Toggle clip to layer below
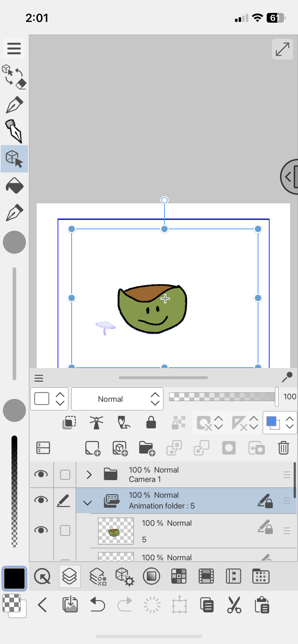The height and width of the screenshot is (644, 298). 69,423
